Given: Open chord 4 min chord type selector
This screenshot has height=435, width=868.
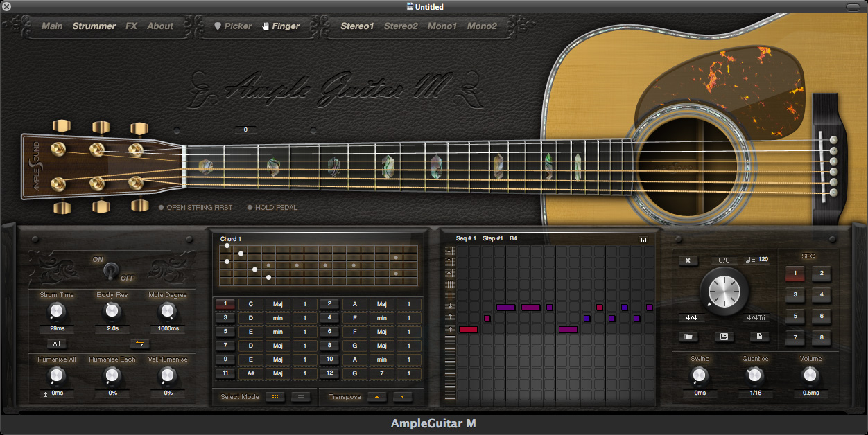Looking at the screenshot, I should coord(382,318).
